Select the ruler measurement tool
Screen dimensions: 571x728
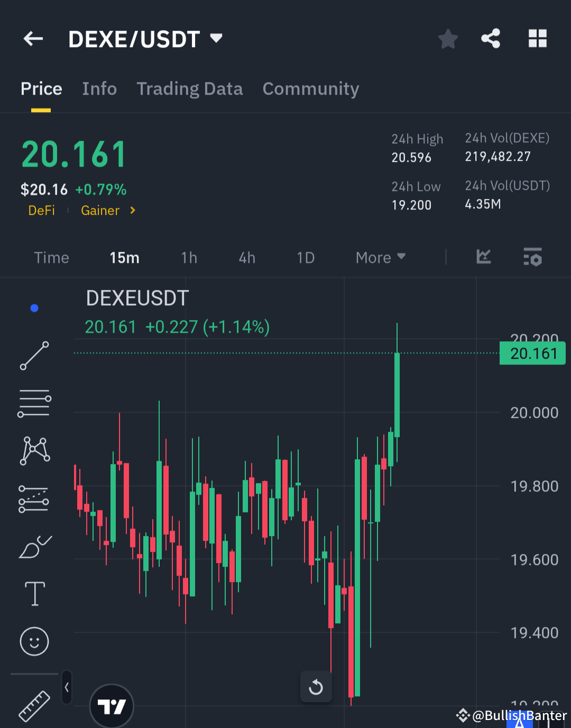tap(34, 704)
